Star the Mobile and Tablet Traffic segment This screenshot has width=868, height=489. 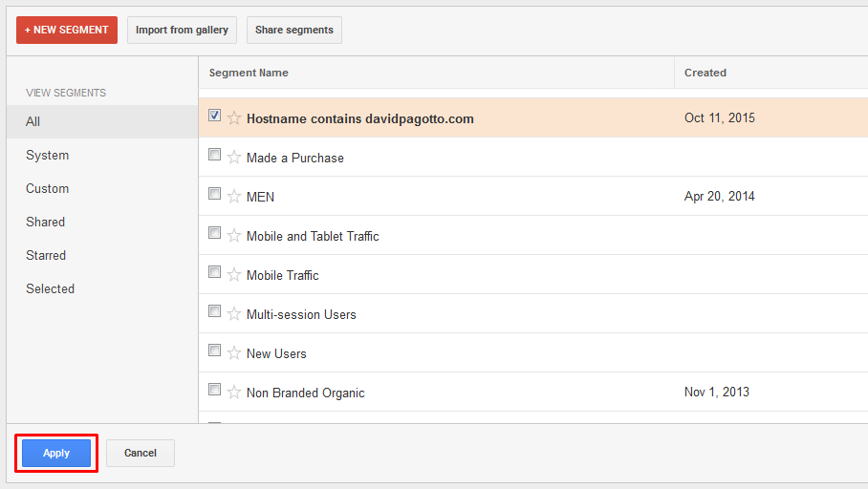(x=234, y=236)
